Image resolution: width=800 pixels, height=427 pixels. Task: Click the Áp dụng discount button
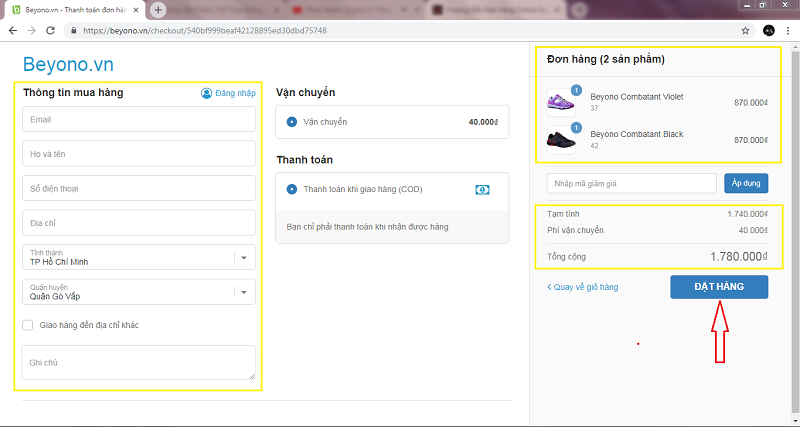point(746,183)
